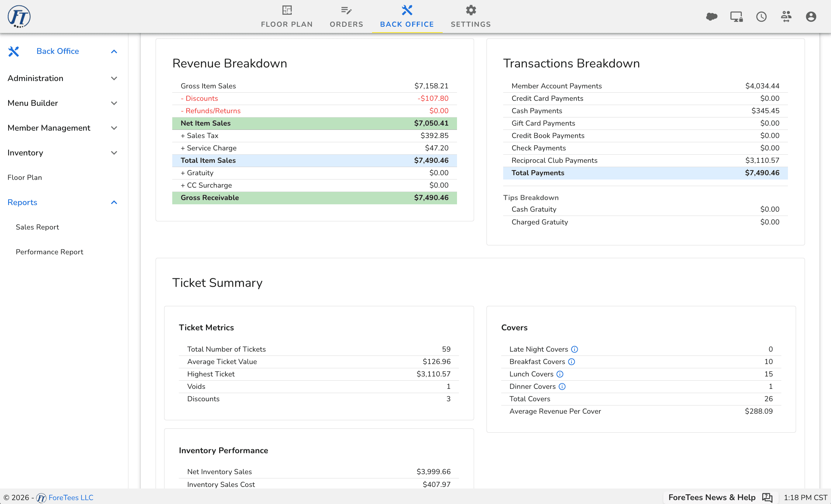Viewport: 831px width, 504px height.
Task: Select Performance Report sidebar item
Action: click(x=50, y=252)
